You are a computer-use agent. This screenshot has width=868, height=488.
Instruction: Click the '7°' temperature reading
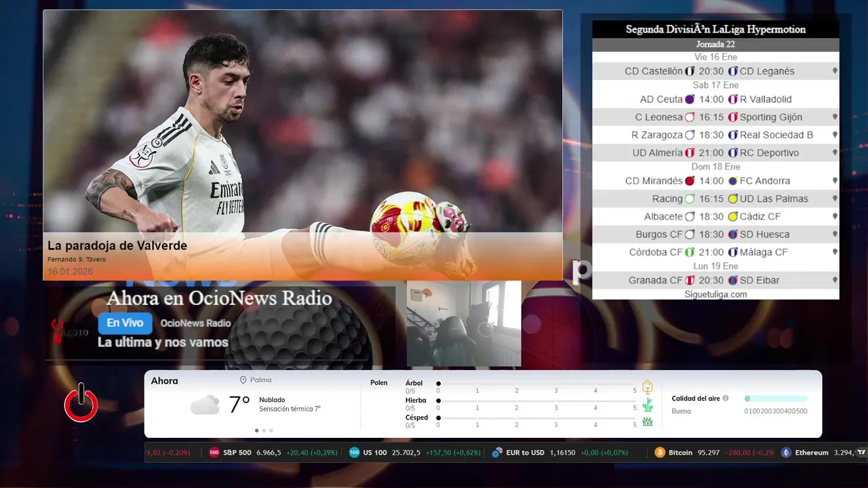pyautogui.click(x=239, y=405)
